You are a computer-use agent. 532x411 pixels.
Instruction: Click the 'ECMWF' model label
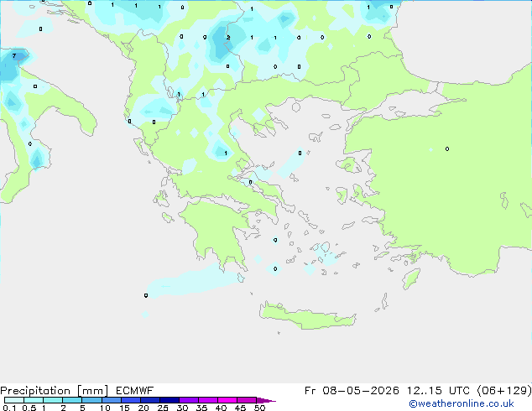pos(135,391)
